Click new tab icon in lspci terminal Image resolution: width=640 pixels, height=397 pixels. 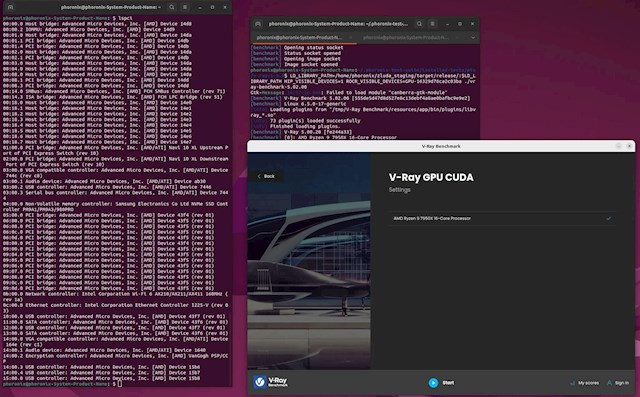[x=11, y=7]
